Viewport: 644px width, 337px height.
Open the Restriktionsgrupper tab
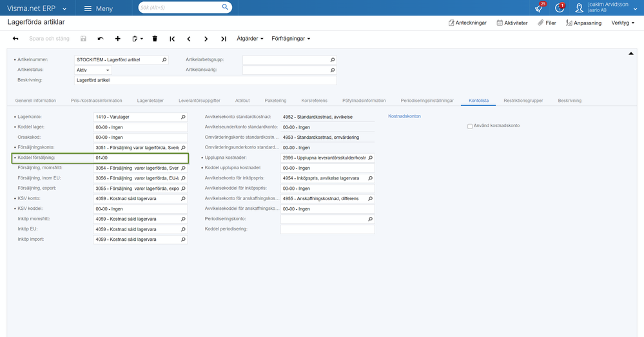point(523,101)
